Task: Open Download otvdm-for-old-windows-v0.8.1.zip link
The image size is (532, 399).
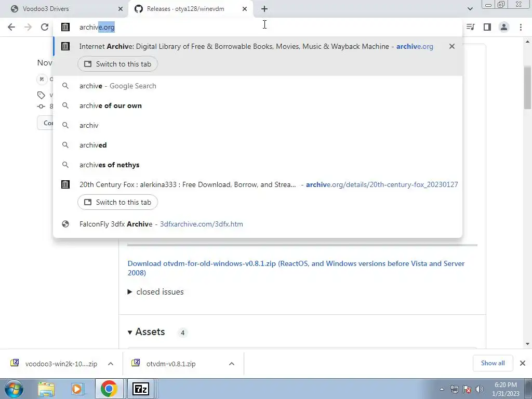Action: 296,268
